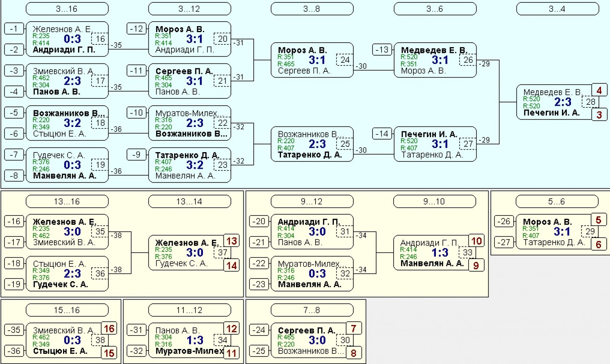Click Муратов-Милех name in match 22
The image size is (610, 364).
point(187,113)
